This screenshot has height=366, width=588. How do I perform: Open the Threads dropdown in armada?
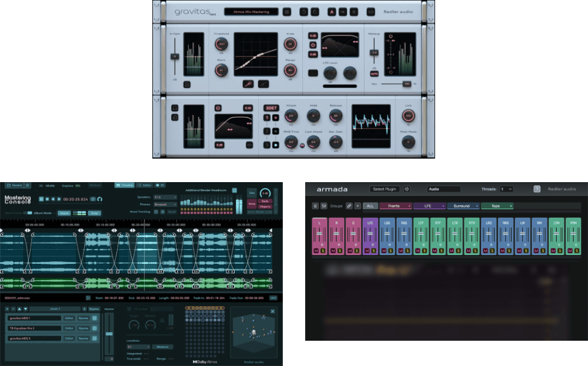click(x=506, y=189)
